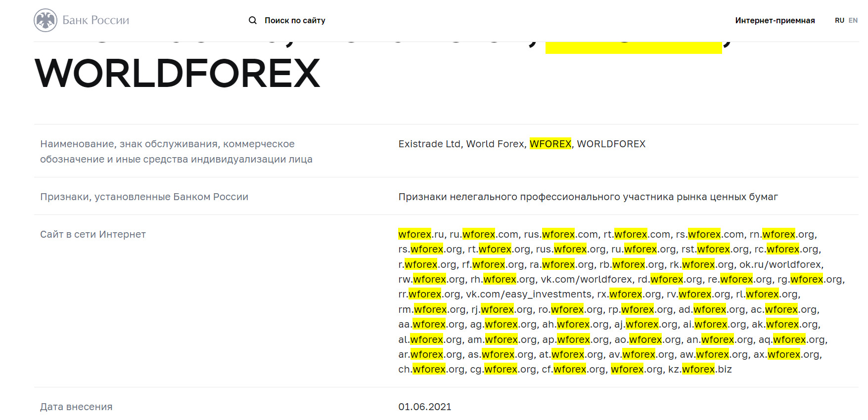Viewport: 868px width, 420px height.
Task: Click the Поиск по сайту search field
Action: click(295, 20)
